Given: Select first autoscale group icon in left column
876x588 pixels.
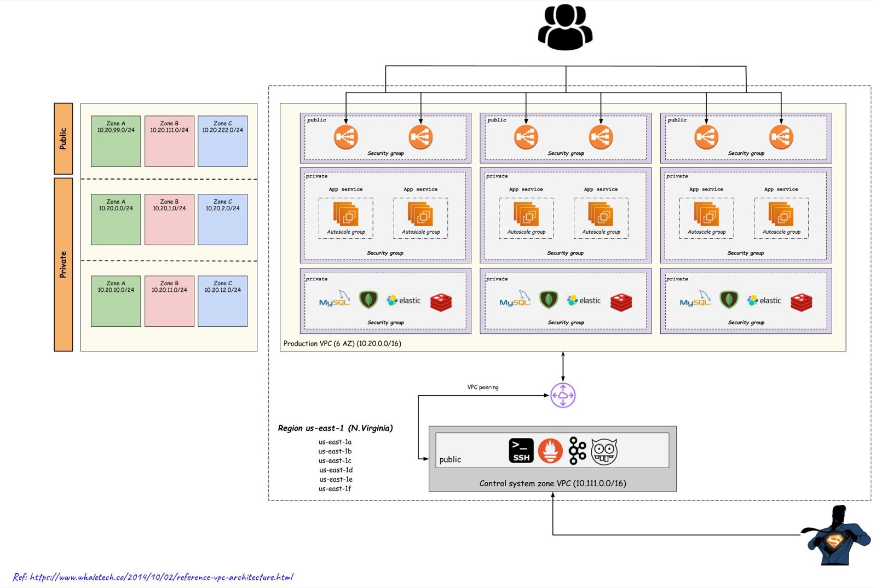Looking at the screenshot, I should click(346, 214).
